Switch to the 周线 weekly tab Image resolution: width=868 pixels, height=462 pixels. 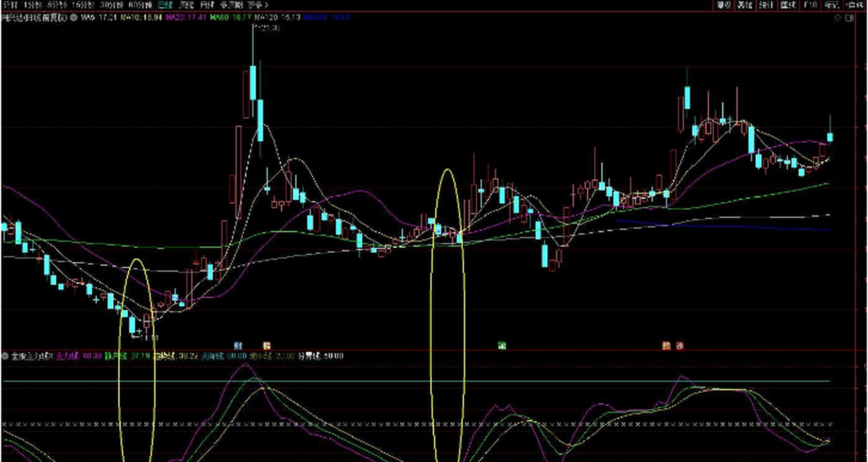point(186,5)
